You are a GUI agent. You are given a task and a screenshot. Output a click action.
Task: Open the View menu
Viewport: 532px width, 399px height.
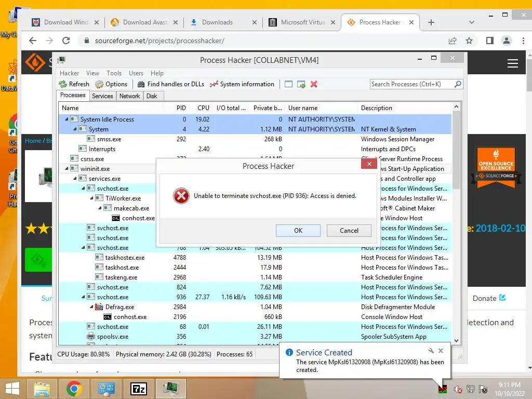point(92,73)
